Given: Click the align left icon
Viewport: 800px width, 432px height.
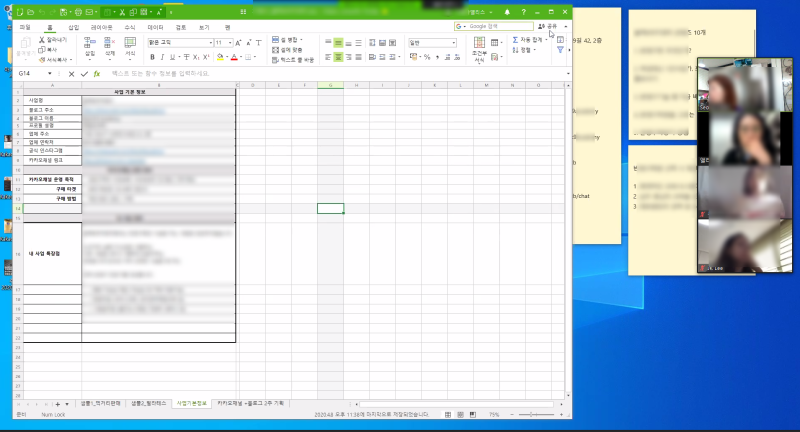Looking at the screenshot, I should click(328, 57).
